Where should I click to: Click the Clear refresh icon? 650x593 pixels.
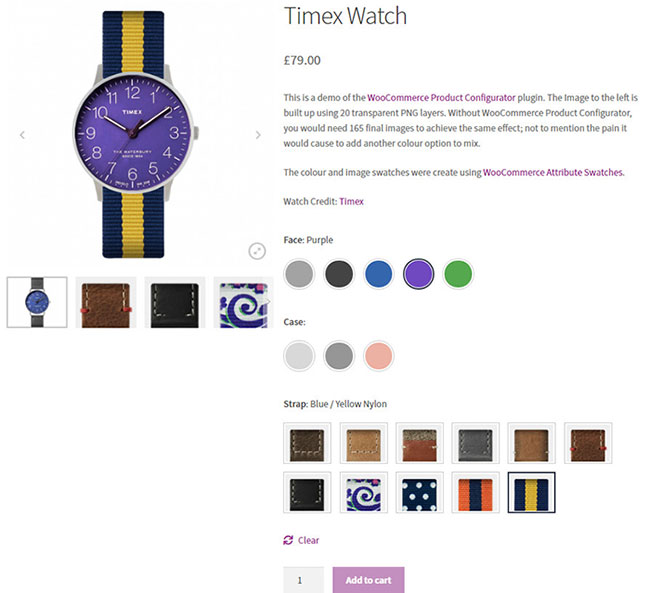tap(288, 540)
